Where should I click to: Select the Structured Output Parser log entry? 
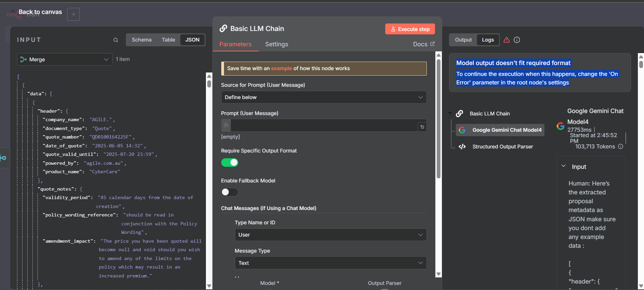click(502, 147)
